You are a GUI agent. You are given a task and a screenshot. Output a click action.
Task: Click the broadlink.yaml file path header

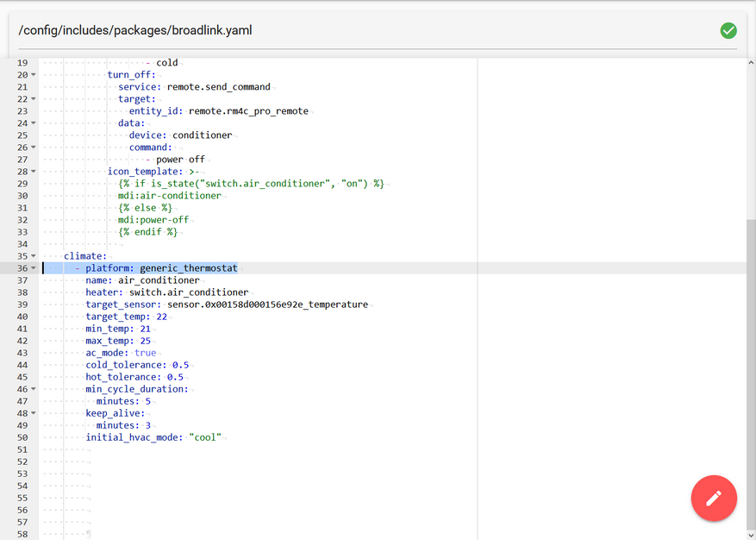pos(135,30)
